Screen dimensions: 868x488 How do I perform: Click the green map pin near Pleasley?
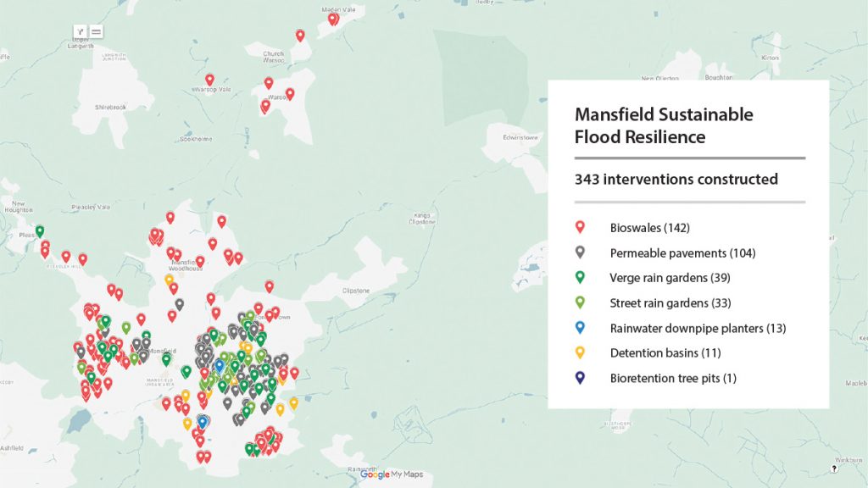click(39, 230)
